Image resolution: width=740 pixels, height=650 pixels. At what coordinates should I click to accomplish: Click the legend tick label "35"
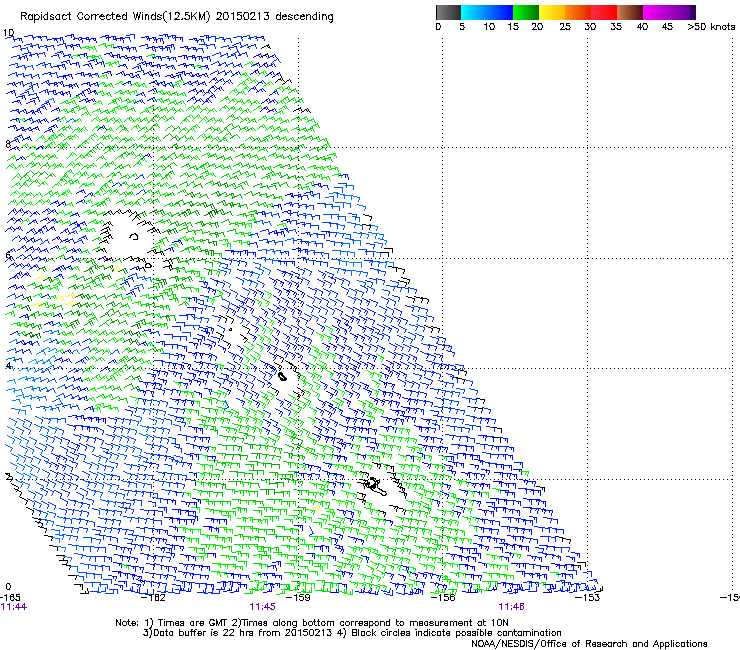point(616,27)
